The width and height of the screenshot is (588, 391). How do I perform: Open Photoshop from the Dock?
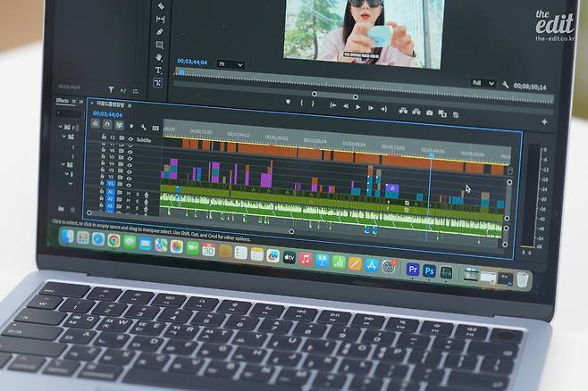(429, 270)
